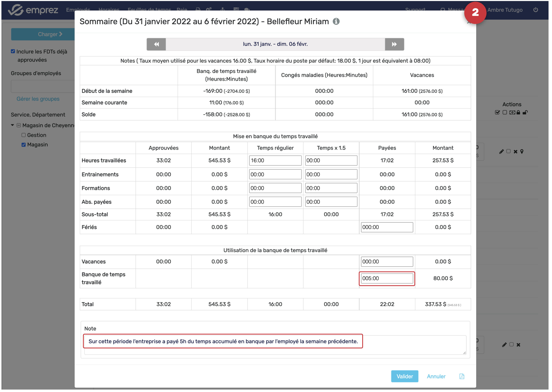
Task: Collapse Magasin de Cheyenne tree arrow
Action: coord(12,125)
